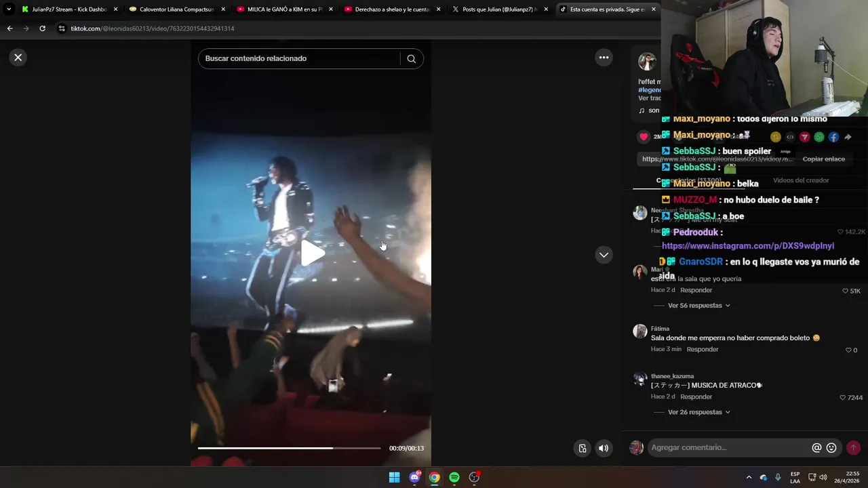Reply to Fátima's comment via 'Responder'
Image resolution: width=868 pixels, height=488 pixels.
tap(702, 349)
